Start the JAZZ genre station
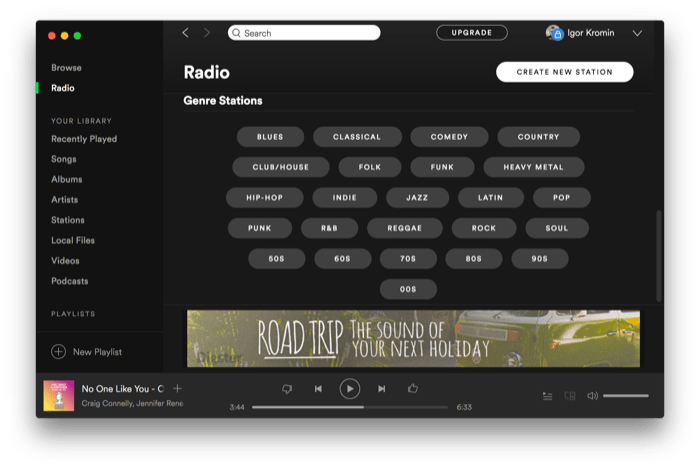The height and width of the screenshot is (469, 700). (x=417, y=197)
